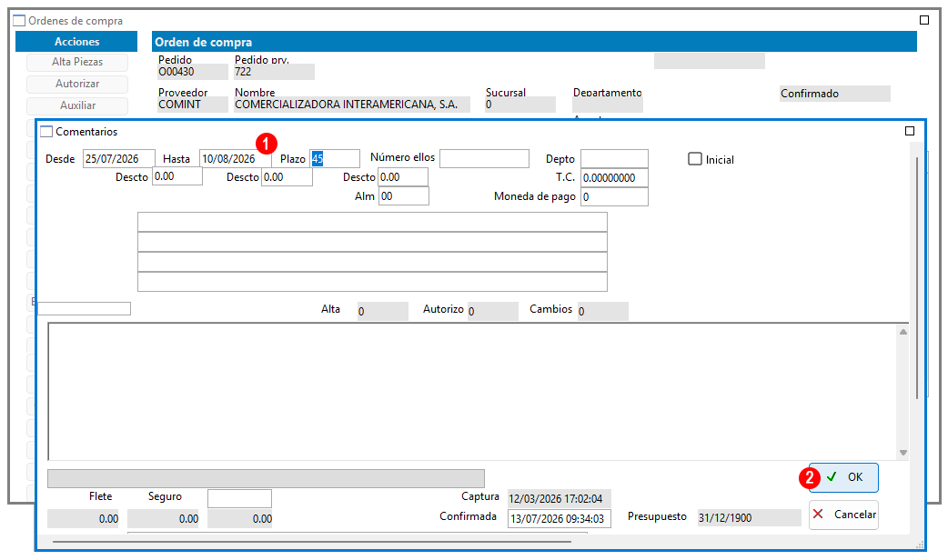948x560 pixels.
Task: Click the Flete amount 0.00
Action: 83,519
